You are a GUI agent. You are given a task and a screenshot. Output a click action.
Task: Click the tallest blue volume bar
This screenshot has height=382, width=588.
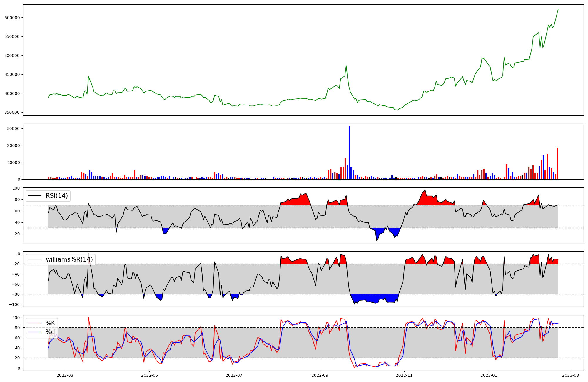[349, 153]
